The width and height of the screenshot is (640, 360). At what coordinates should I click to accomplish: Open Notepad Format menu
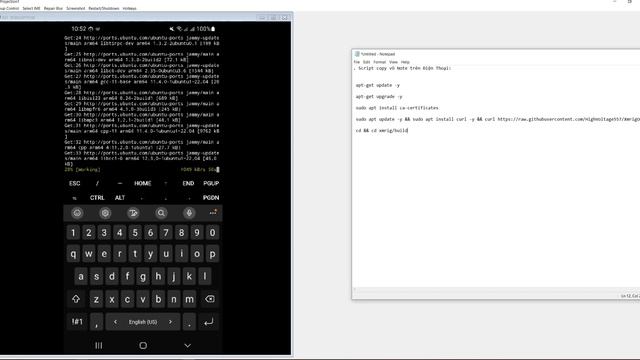[380, 62]
